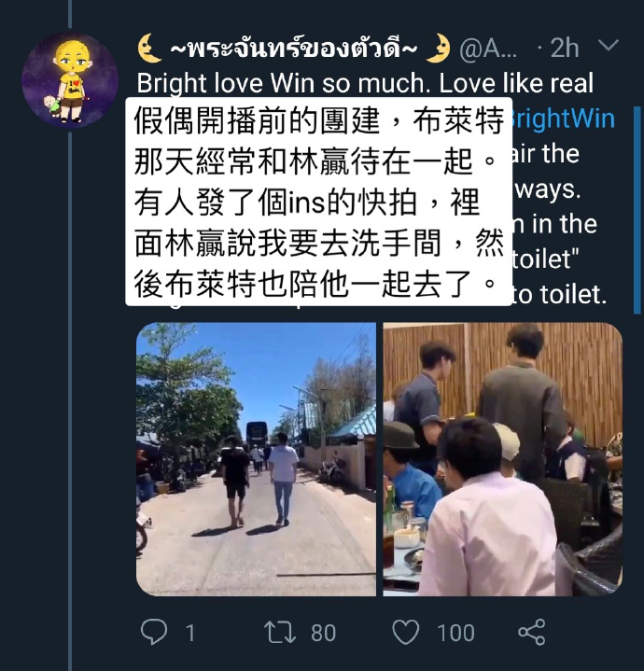Like the tweet with heart icon
The height and width of the screenshot is (671, 644).
point(406,633)
